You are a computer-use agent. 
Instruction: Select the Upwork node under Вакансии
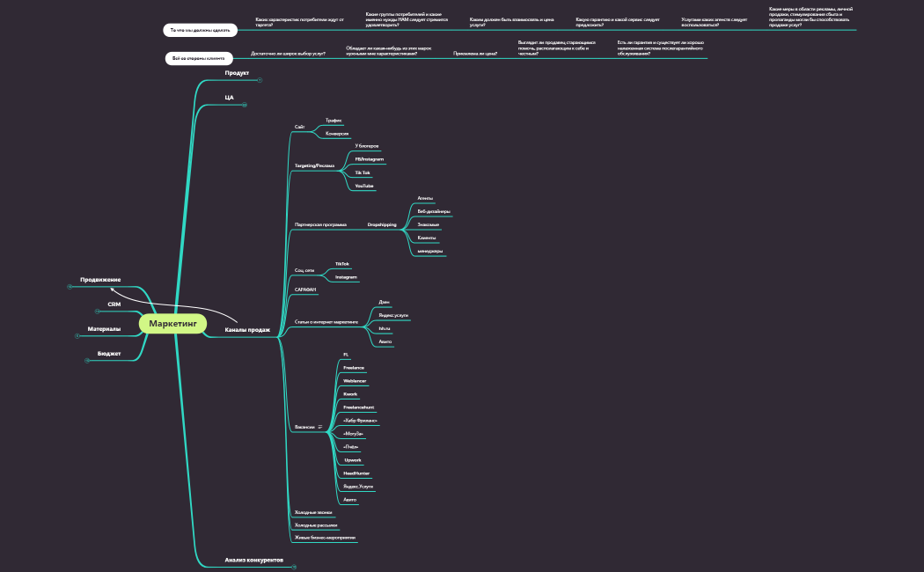pyautogui.click(x=352, y=460)
